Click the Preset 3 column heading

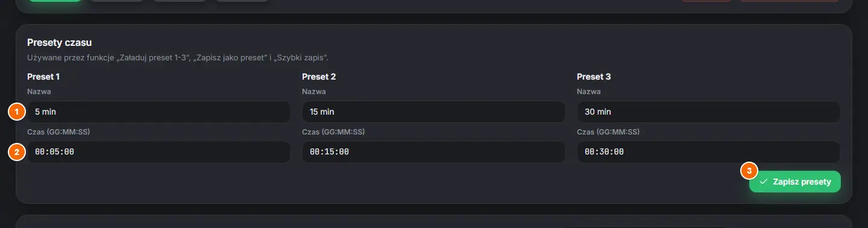point(594,77)
